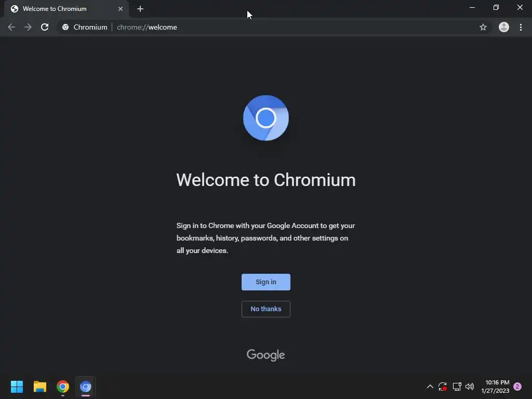Click the large Chromium logo
Image resolution: width=532 pixels, height=399 pixels.
266,118
